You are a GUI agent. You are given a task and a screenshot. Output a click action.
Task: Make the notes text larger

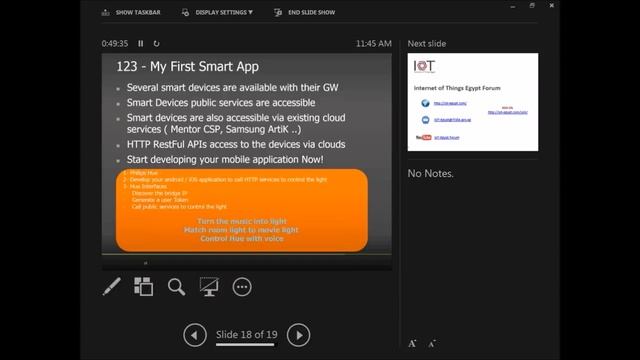point(412,344)
